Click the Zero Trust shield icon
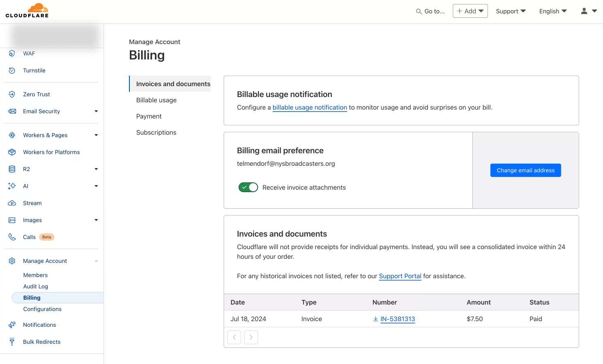The image size is (603, 364). click(12, 94)
